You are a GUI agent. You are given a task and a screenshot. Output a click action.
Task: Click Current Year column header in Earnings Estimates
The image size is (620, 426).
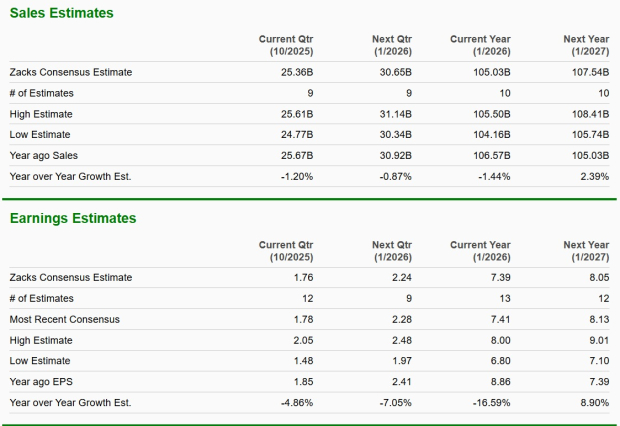[x=480, y=250]
